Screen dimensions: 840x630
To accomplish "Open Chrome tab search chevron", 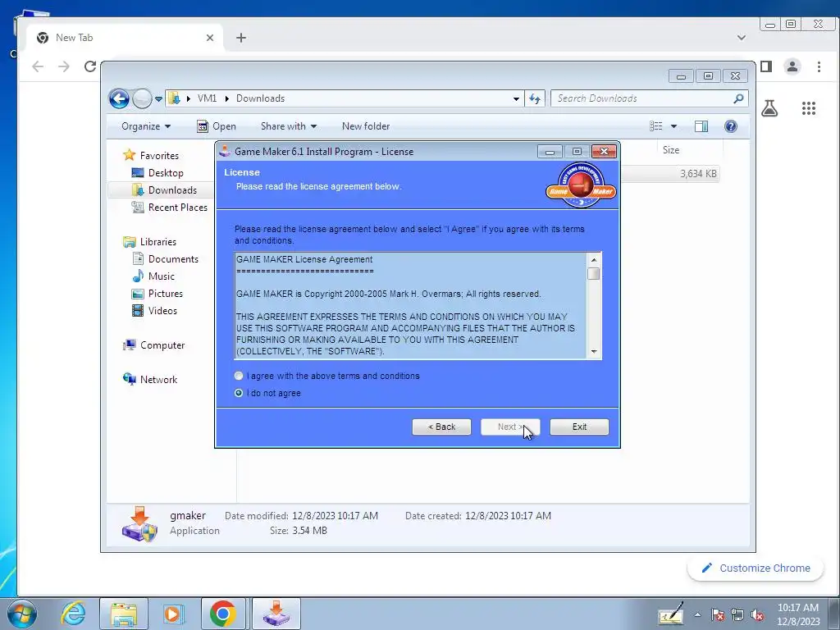I will (742, 38).
